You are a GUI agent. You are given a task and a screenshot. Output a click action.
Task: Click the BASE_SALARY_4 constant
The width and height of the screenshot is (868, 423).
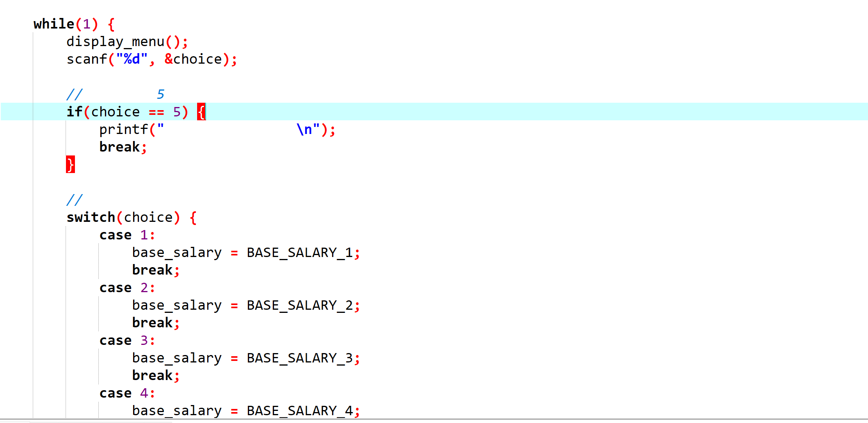click(299, 411)
